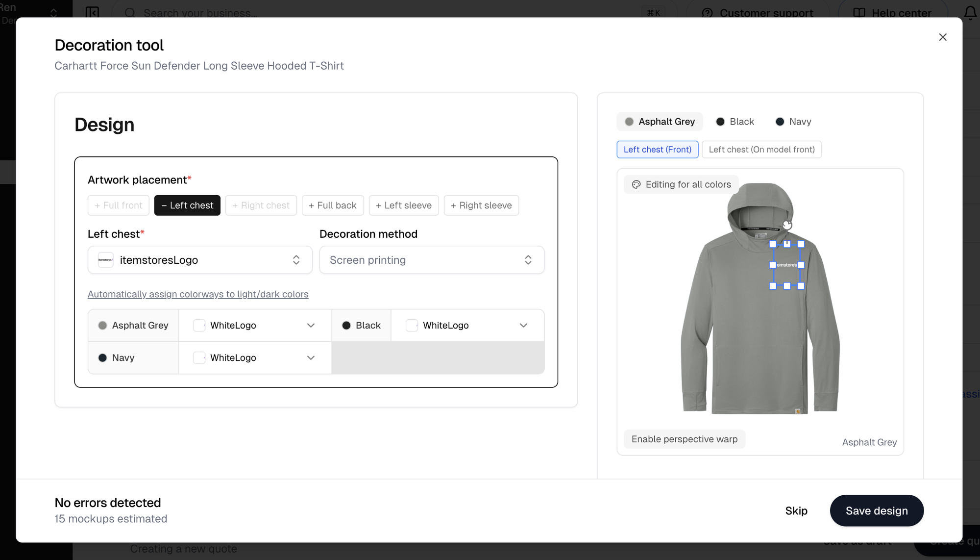The height and width of the screenshot is (560, 980).
Task: Click the top-left resize handle of the logo
Action: [x=773, y=244]
